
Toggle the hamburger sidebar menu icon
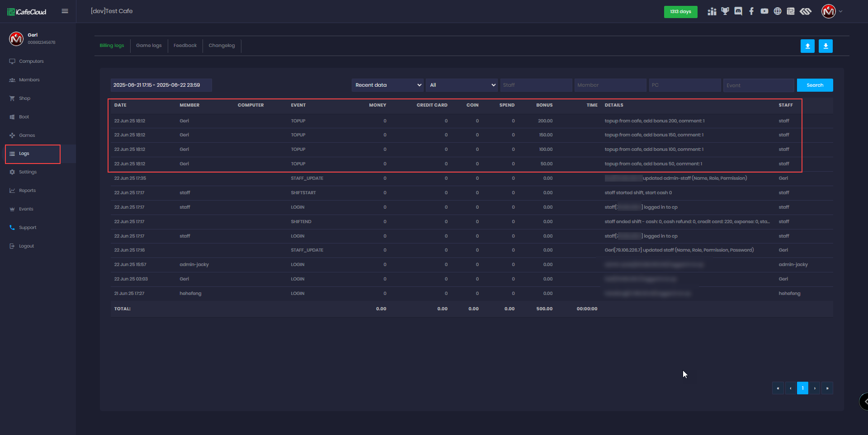[x=65, y=11]
